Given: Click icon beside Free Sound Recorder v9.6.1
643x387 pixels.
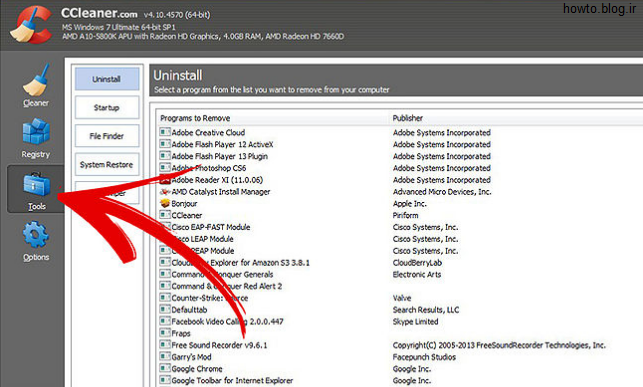Looking at the screenshot, I should tap(165, 345).
